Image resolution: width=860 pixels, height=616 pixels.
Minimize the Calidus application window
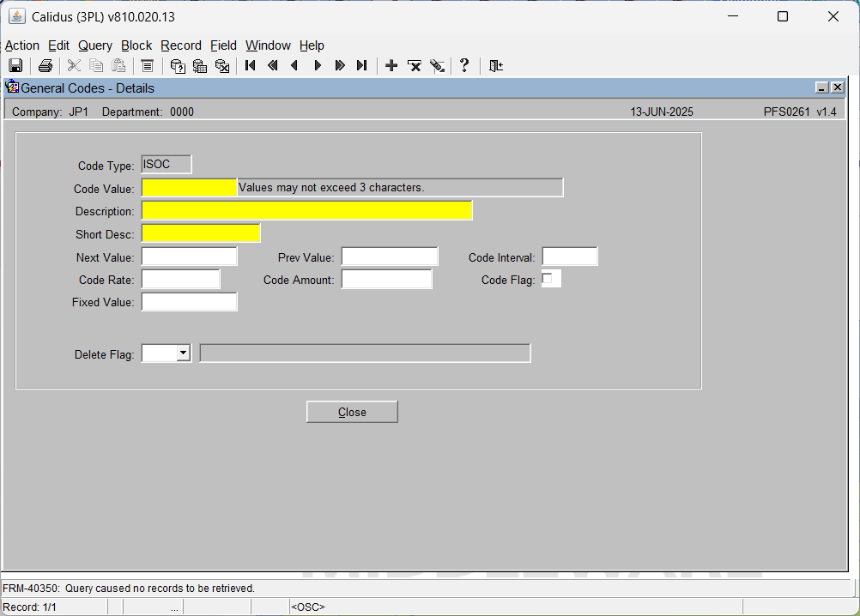pyautogui.click(x=733, y=16)
